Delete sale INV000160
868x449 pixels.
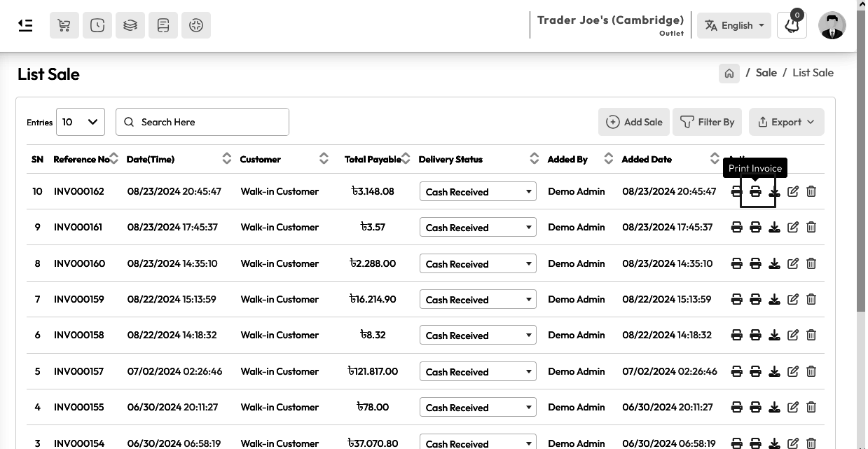click(x=811, y=263)
